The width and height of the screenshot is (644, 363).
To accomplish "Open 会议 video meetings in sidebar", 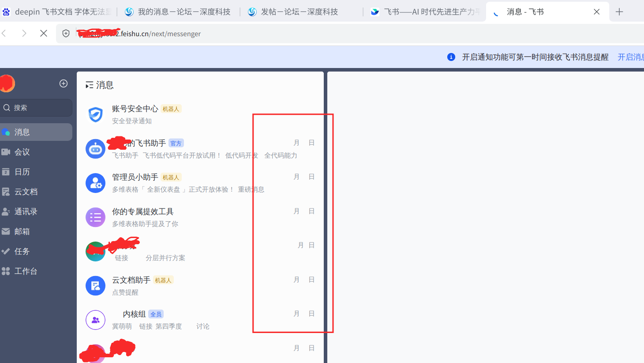I will pyautogui.click(x=36, y=152).
